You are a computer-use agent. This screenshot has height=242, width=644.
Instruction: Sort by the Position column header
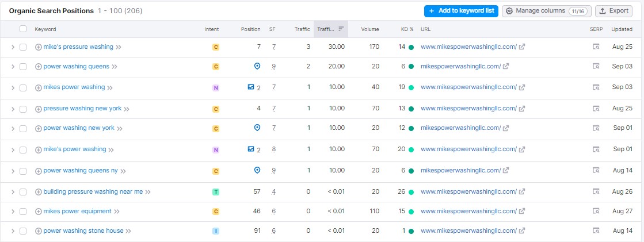[x=250, y=29]
